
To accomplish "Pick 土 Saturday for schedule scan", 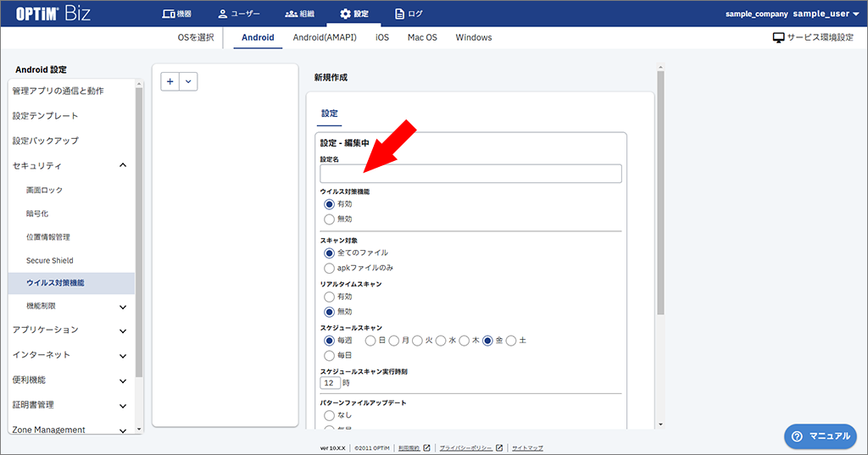I will pos(511,341).
